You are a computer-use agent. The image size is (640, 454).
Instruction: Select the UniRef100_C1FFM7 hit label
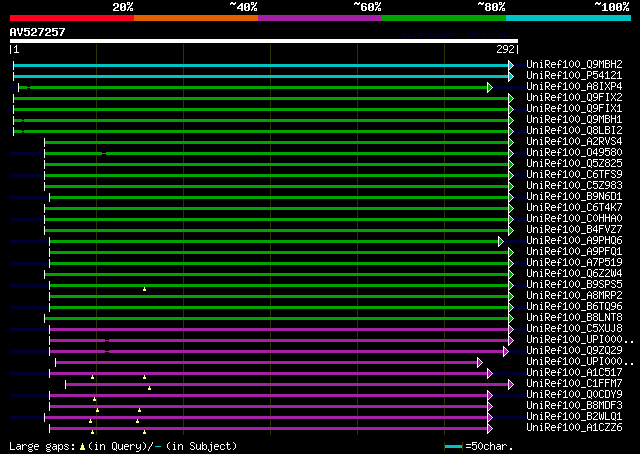(574, 384)
